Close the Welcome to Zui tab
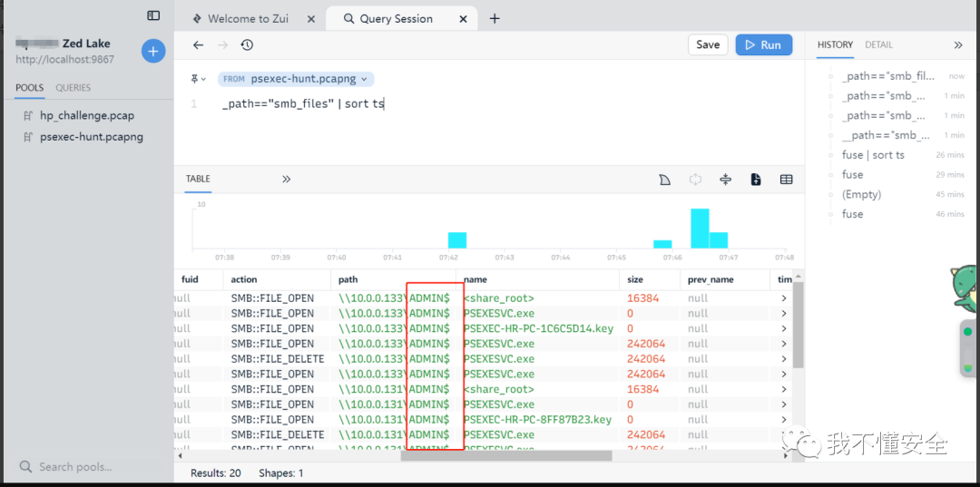 [311, 19]
